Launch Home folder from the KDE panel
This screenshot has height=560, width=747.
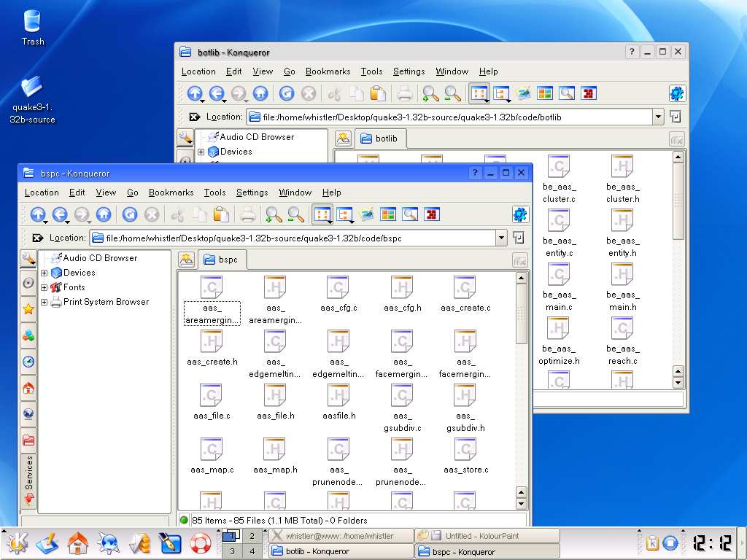point(77,542)
